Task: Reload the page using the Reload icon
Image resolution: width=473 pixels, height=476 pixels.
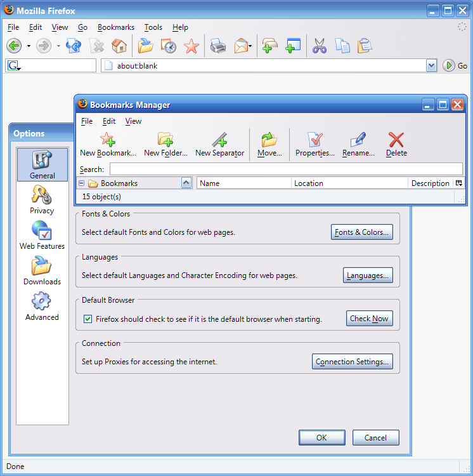Action: pos(74,46)
